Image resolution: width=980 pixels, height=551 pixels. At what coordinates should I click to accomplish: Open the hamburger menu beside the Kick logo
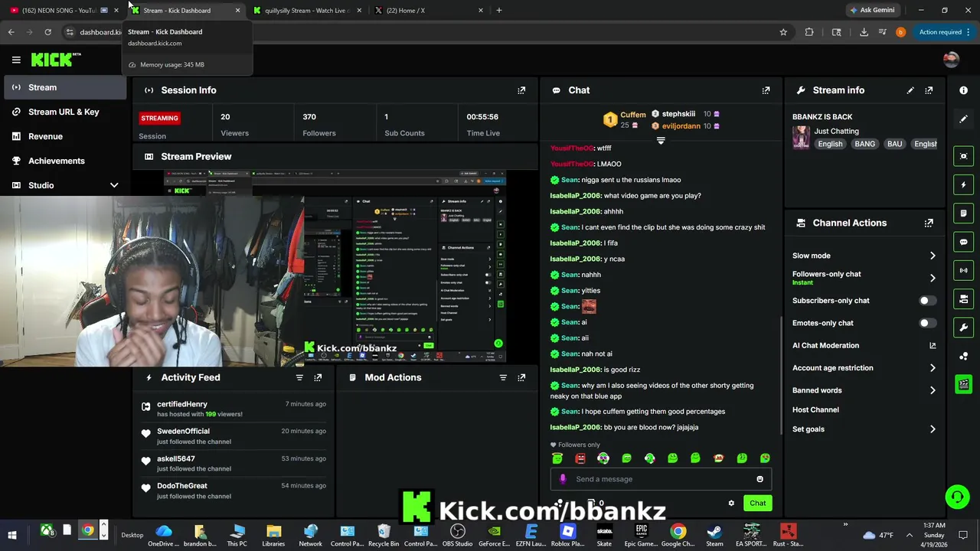[16, 60]
